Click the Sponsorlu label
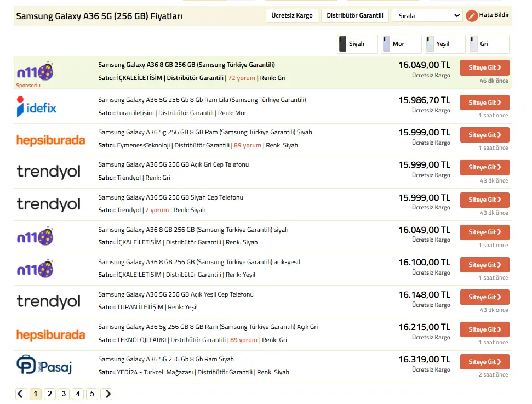This screenshot has height=404, width=532. (x=28, y=86)
